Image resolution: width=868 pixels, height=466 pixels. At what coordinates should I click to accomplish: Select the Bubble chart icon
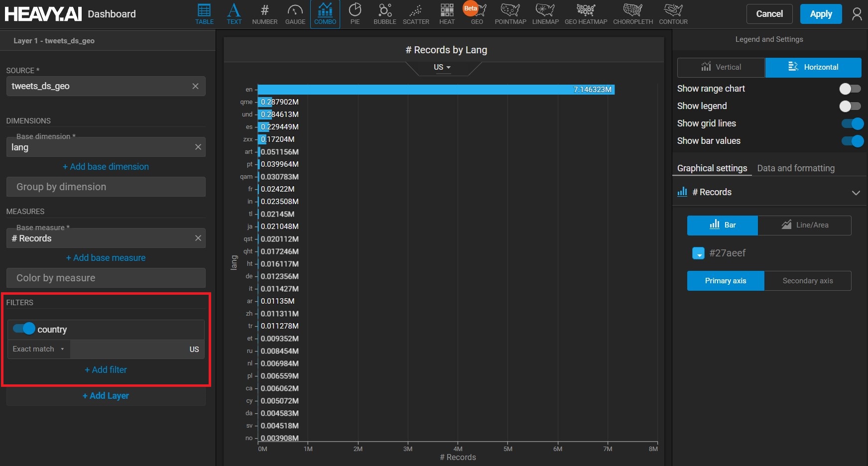click(384, 14)
